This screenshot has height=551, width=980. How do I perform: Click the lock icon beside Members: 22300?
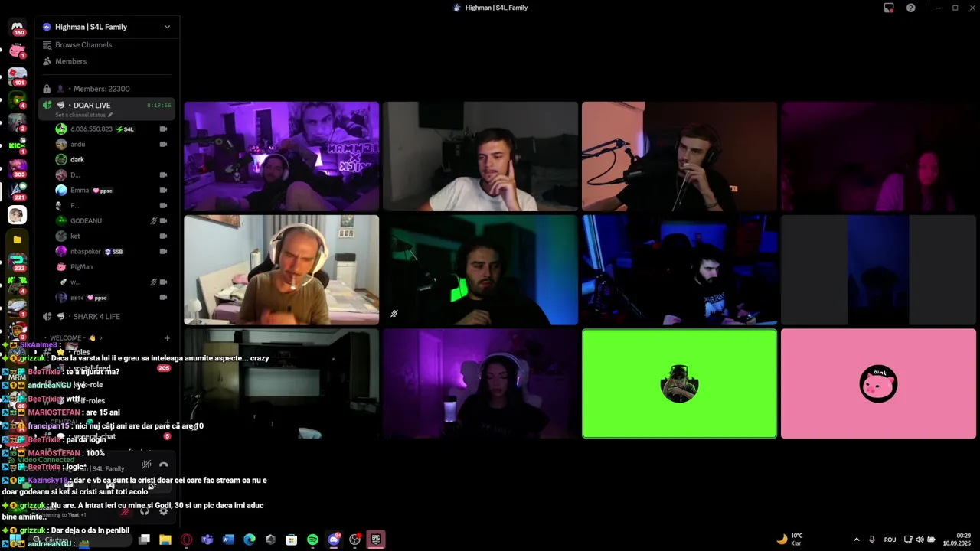tap(47, 89)
